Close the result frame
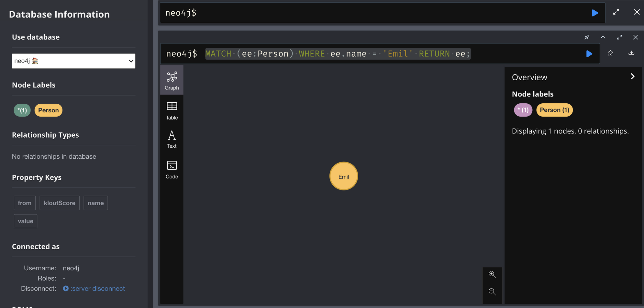Viewport: 644px width, 308px height. [636, 37]
